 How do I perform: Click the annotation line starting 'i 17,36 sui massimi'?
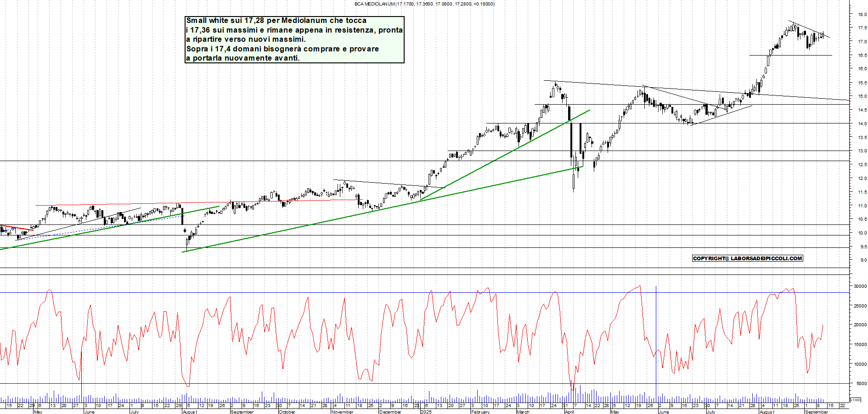[x=294, y=30]
